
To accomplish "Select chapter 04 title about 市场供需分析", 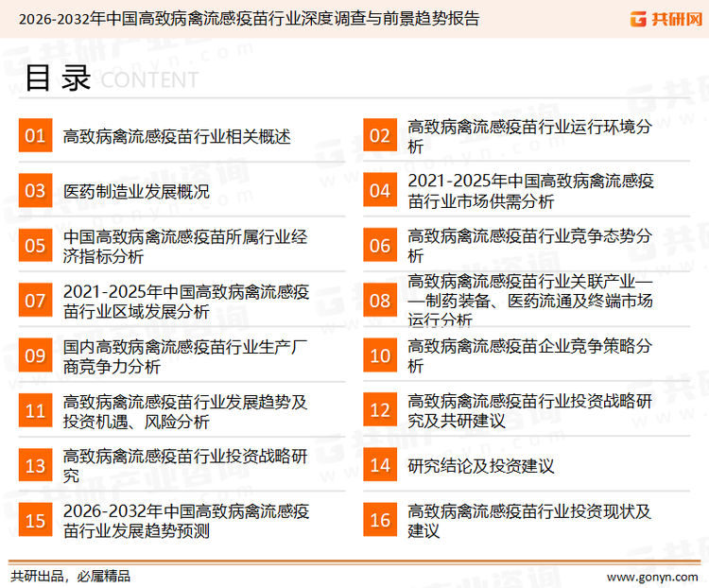I will tap(531, 191).
